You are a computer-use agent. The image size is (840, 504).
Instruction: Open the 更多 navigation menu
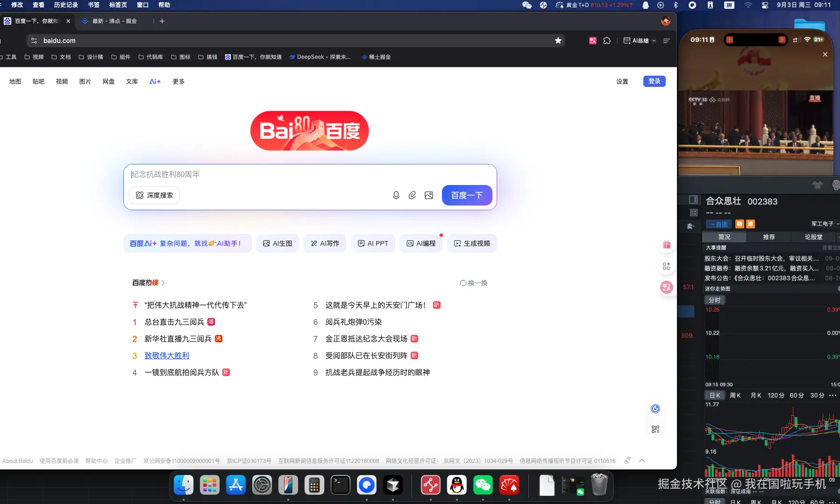(x=178, y=82)
